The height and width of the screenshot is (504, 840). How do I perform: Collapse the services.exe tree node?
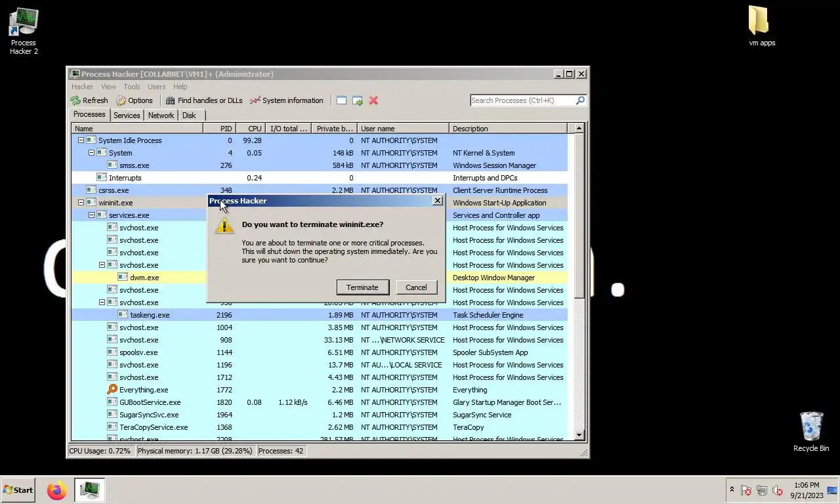(x=91, y=215)
